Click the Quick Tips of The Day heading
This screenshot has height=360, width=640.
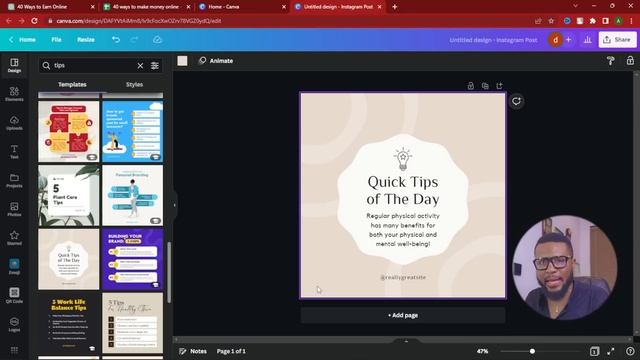tap(403, 191)
